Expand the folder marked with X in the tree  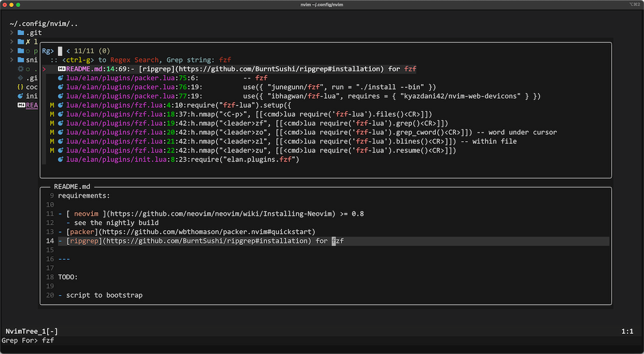click(x=11, y=41)
